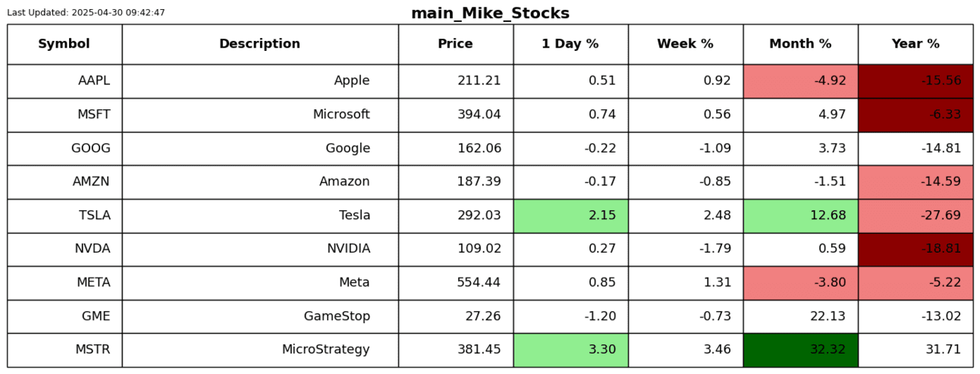
Task: Click Tesla's light green 2.15 cell
Action: [570, 215]
